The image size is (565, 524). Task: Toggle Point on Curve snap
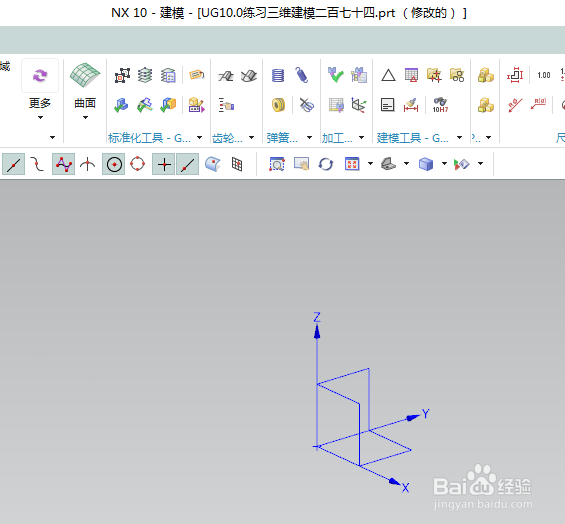(187, 164)
